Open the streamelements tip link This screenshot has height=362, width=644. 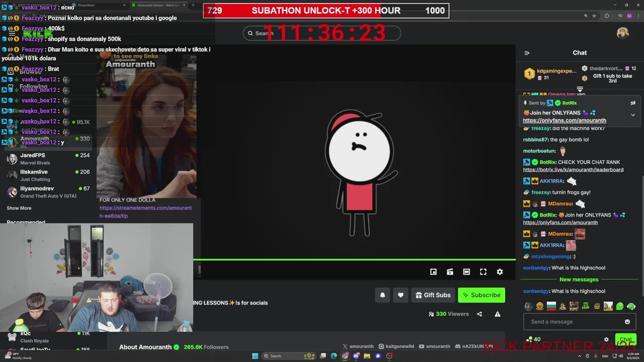coord(145,212)
